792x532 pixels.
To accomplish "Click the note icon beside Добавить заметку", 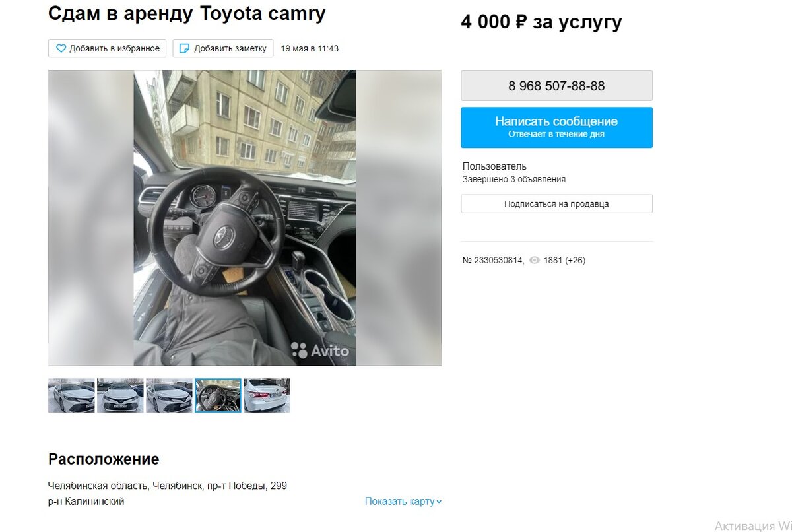I will 185,48.
